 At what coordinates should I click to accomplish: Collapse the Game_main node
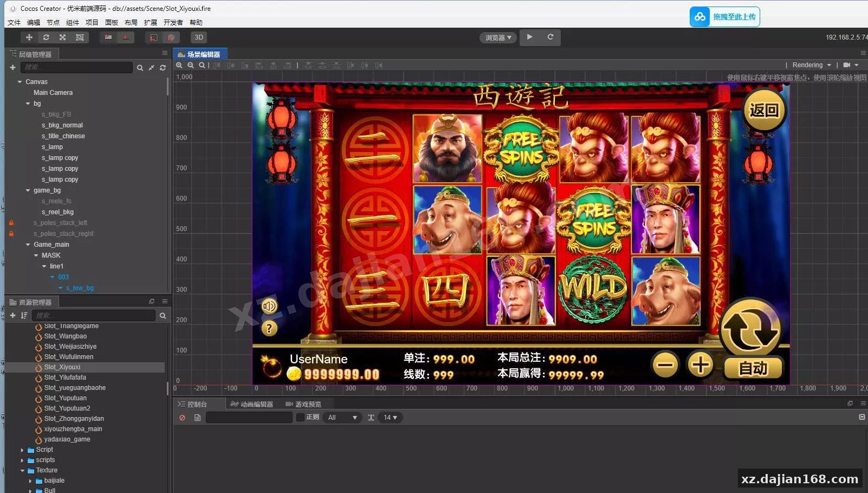click(28, 245)
